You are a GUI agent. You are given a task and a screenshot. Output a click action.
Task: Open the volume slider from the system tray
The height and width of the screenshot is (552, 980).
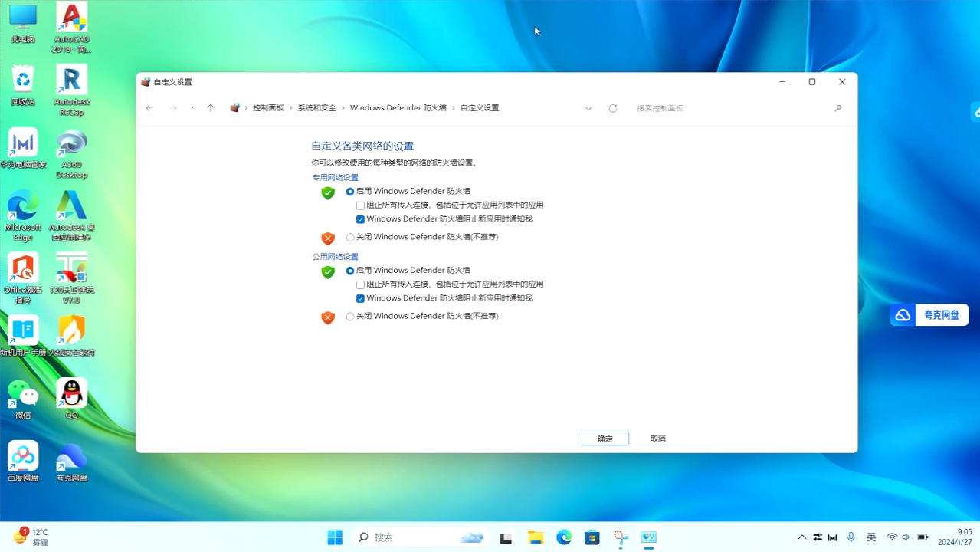[905, 537]
